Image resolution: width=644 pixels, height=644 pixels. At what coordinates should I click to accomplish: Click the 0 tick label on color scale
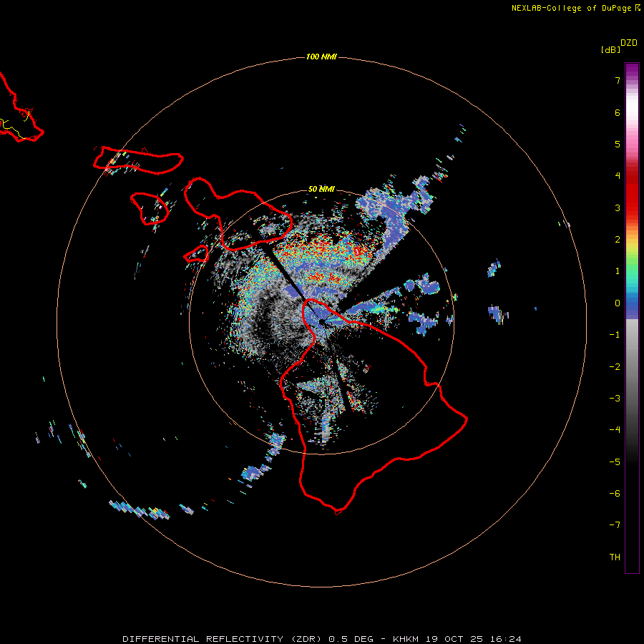(618, 303)
